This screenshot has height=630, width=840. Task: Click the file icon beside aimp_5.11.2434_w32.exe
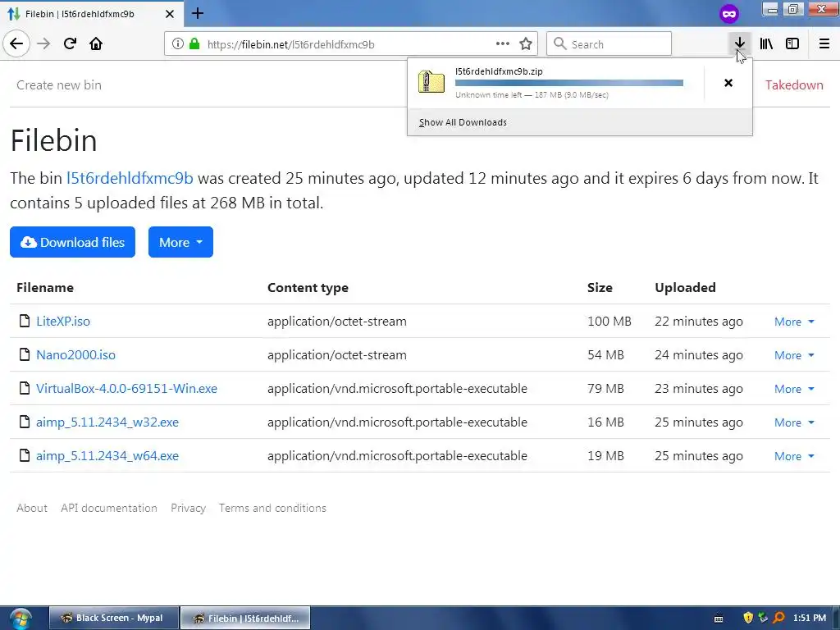coord(24,422)
